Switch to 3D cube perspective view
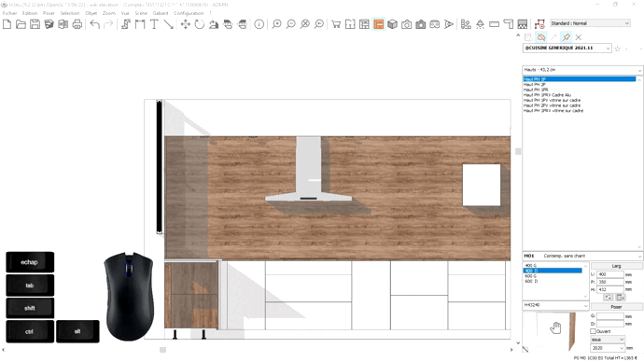644x362 pixels. tap(392, 24)
